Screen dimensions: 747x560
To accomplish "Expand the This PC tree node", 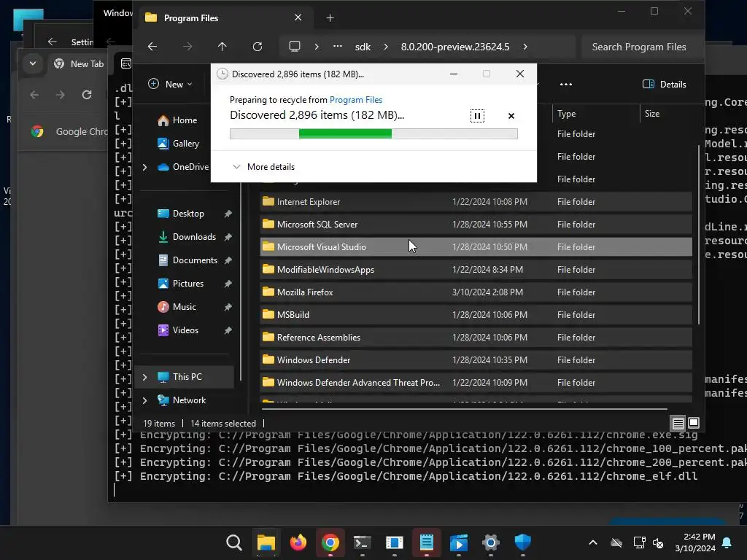I will pos(145,377).
